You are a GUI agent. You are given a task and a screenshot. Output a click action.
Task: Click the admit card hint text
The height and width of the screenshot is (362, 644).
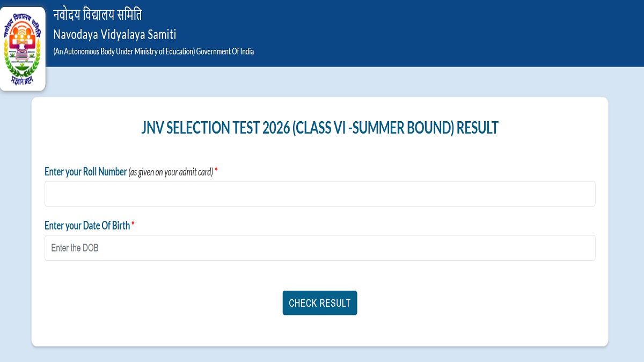tap(171, 172)
